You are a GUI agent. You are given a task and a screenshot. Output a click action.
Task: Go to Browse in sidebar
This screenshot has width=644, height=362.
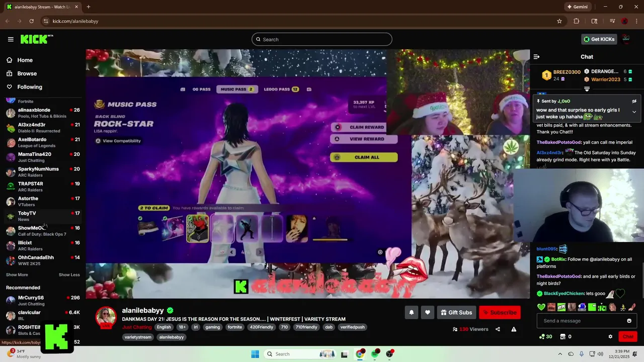27,73
